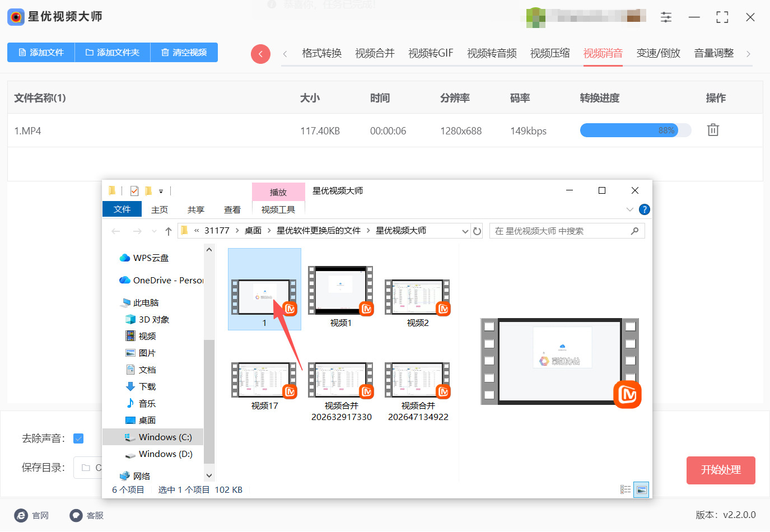Expand the address bar history dropdown
The image size is (770, 532).
pos(465,231)
